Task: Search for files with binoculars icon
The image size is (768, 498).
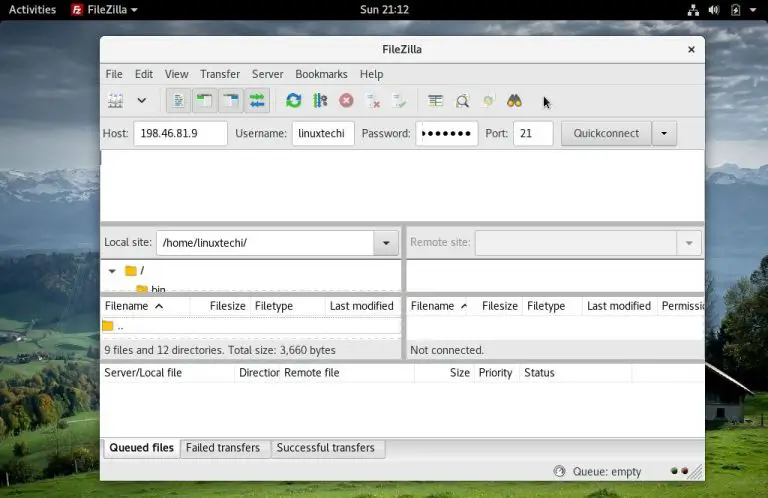Action: point(514,101)
